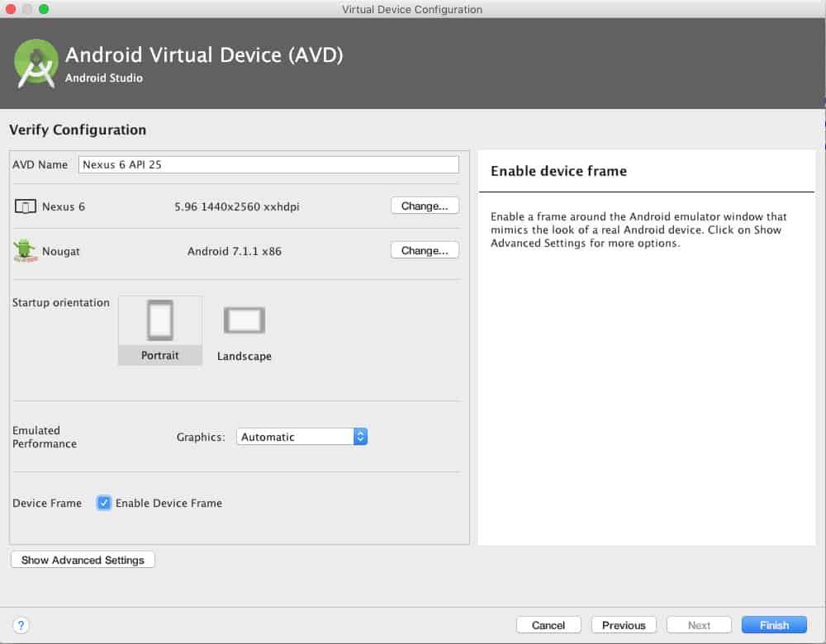Screen dimensions: 826x644
Task: Click the Nexus 6 device icon
Action: pos(26,206)
